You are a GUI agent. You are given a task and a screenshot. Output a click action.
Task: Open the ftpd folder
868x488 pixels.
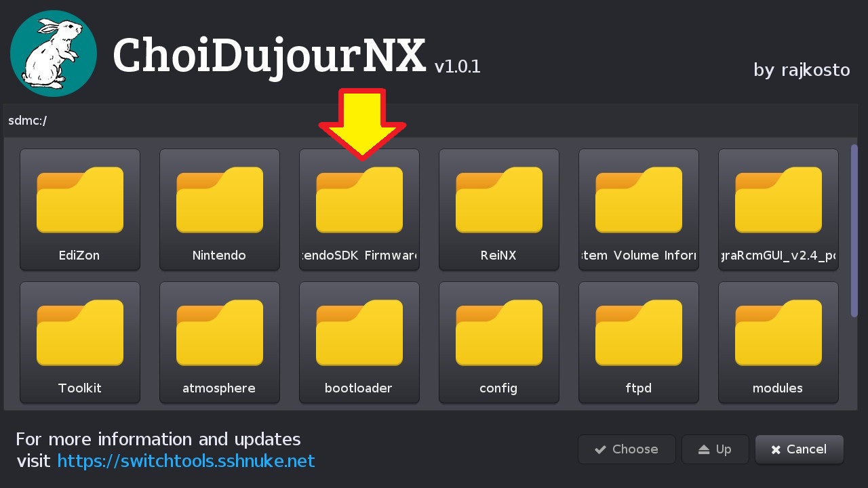pos(639,342)
